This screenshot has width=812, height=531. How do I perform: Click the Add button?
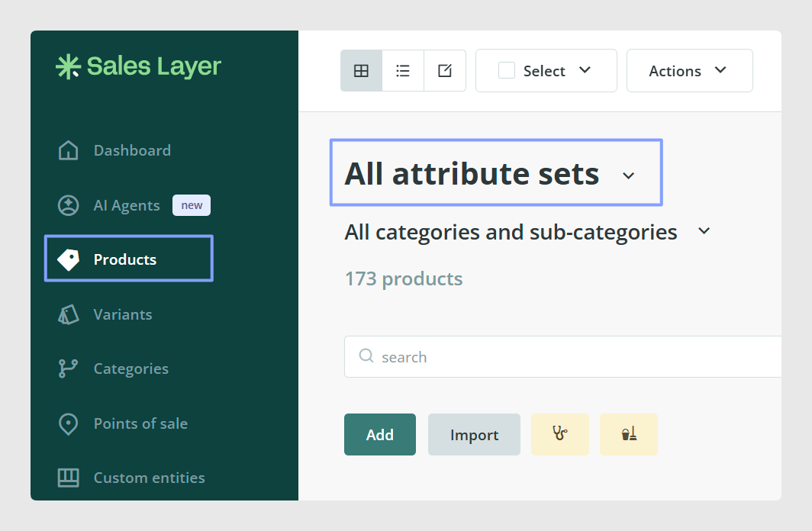pos(380,434)
